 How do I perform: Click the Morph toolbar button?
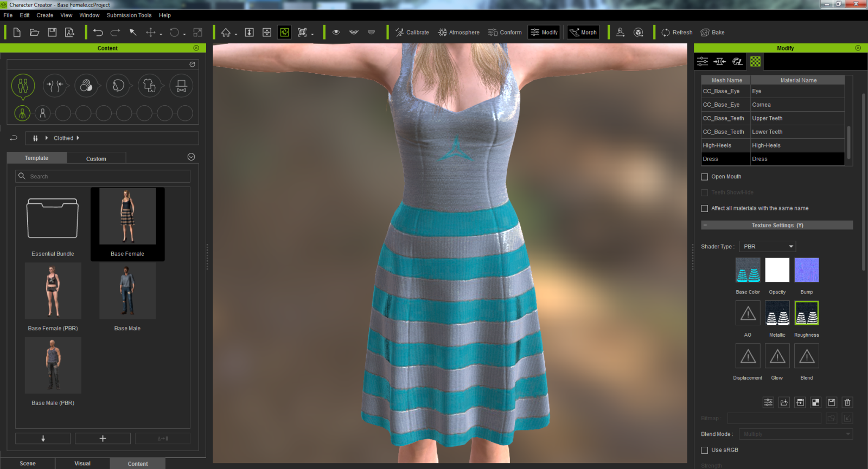[583, 33]
